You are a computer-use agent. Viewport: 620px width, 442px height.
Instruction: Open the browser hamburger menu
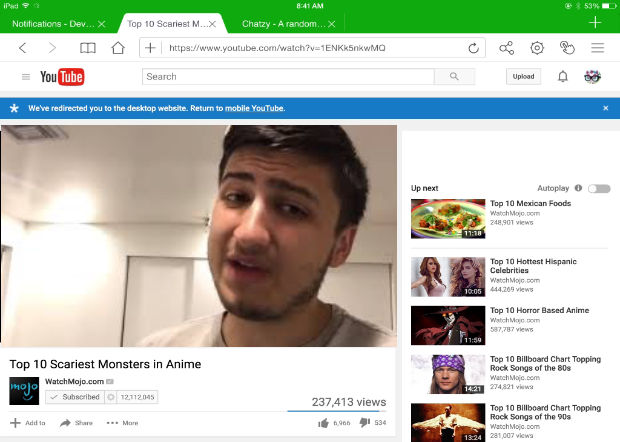(597, 48)
